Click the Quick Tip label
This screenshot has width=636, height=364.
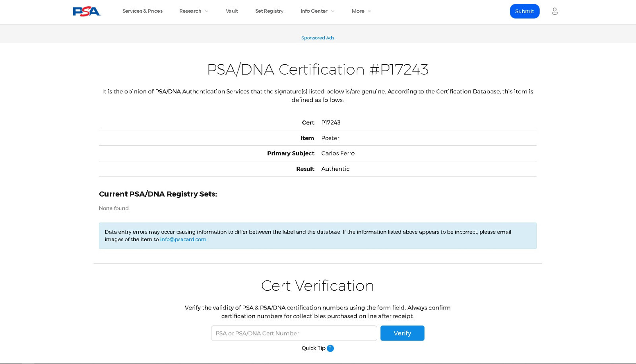coord(313,349)
